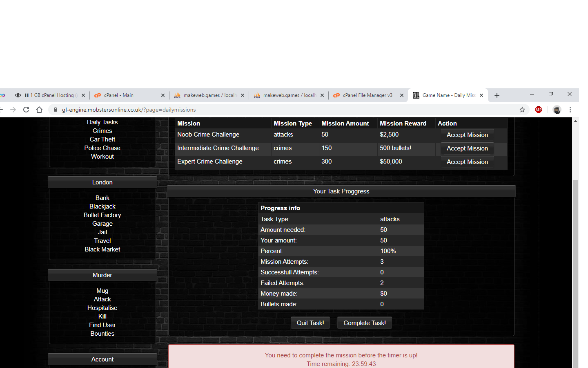Screen dimensions: 588x368
Task: Open the Bullet Factory link
Action: (x=102, y=215)
